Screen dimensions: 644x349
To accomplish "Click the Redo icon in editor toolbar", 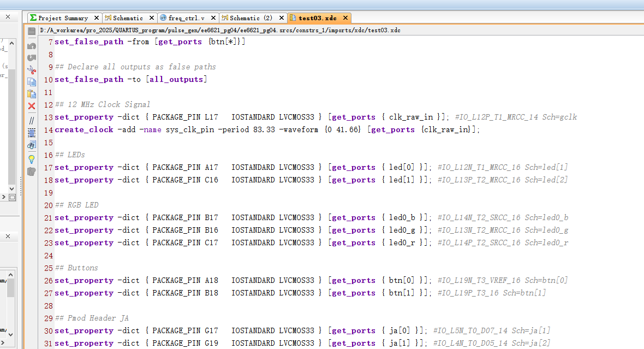I will tap(32, 58).
